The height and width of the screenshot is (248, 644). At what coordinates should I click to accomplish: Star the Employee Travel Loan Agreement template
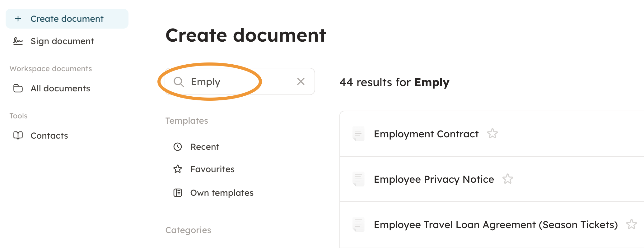(x=631, y=224)
